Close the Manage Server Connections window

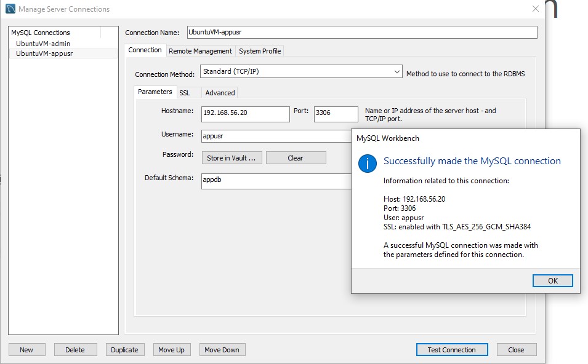pyautogui.click(x=536, y=9)
